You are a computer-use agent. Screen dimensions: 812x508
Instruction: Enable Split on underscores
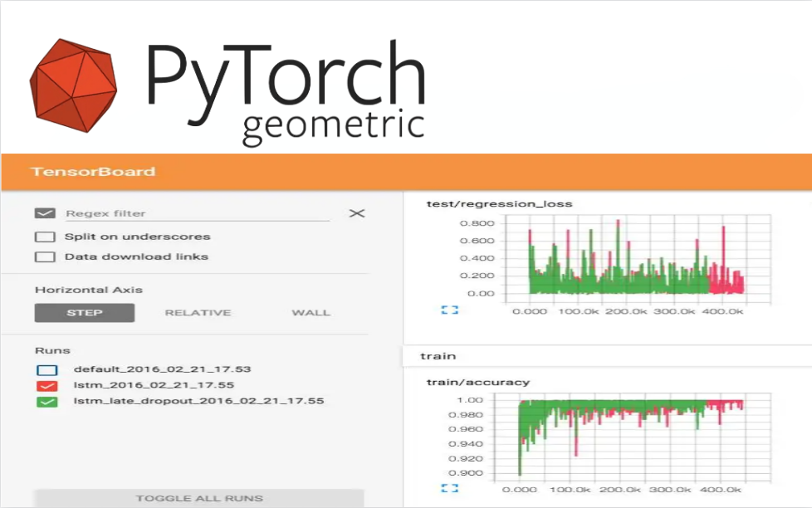click(45, 237)
